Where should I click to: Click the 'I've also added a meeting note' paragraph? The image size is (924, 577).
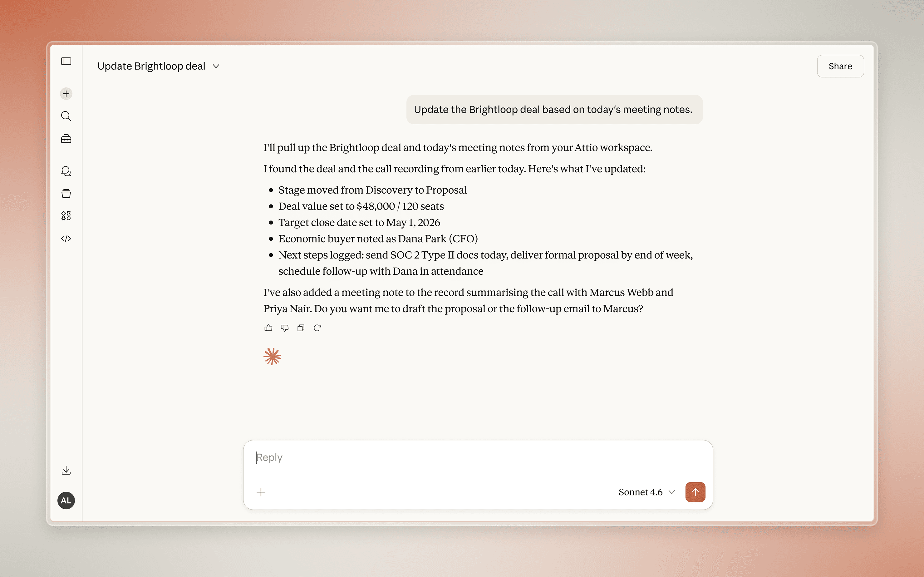(468, 300)
